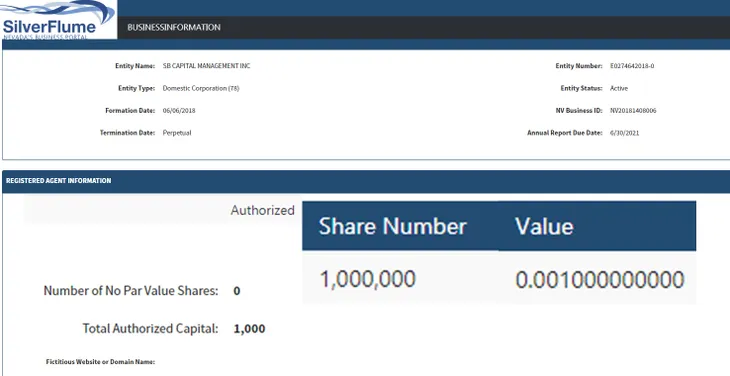Select termination date value Perpetual
This screenshot has height=376, width=730.
click(177, 133)
